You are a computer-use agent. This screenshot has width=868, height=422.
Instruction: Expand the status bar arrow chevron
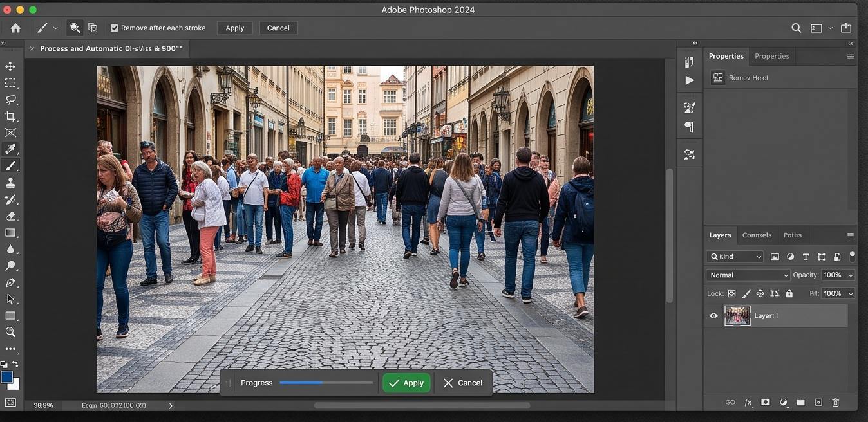[171, 405]
